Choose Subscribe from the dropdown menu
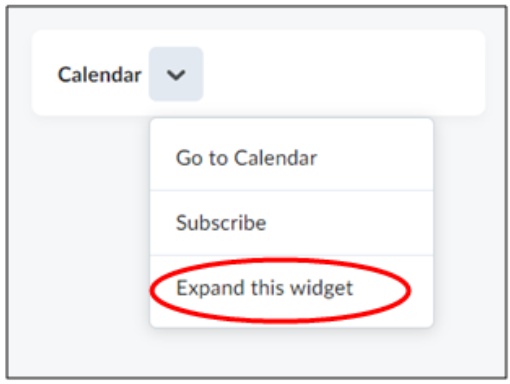Screen dimensions: 510x384 291,223
